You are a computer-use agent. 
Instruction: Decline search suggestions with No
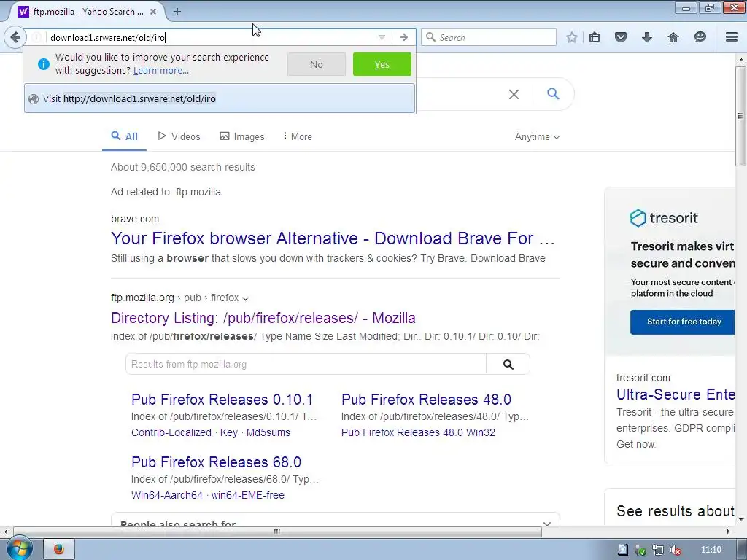pyautogui.click(x=317, y=64)
